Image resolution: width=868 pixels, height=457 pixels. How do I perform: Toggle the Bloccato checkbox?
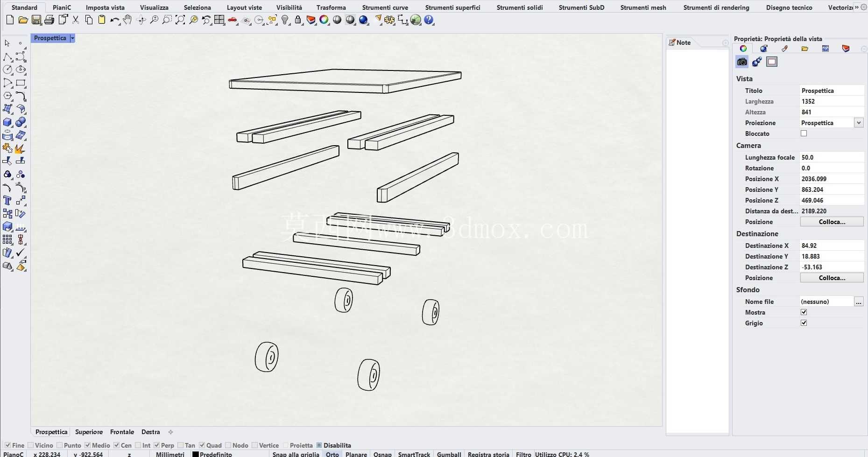click(x=804, y=134)
